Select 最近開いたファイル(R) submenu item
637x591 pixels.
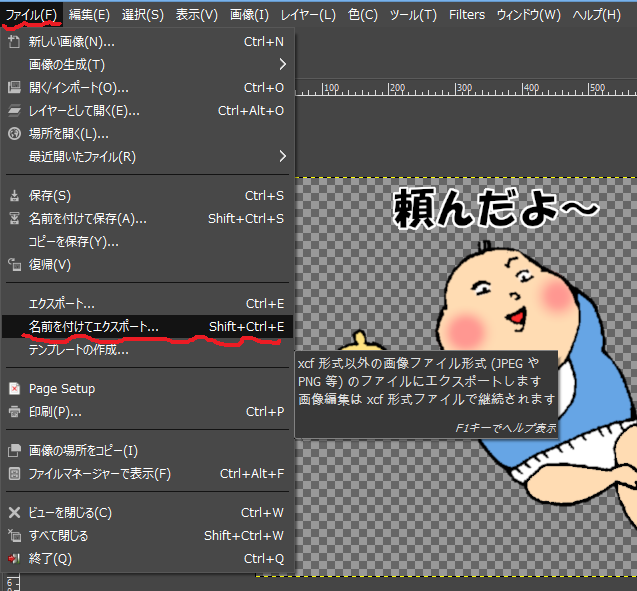[147, 156]
